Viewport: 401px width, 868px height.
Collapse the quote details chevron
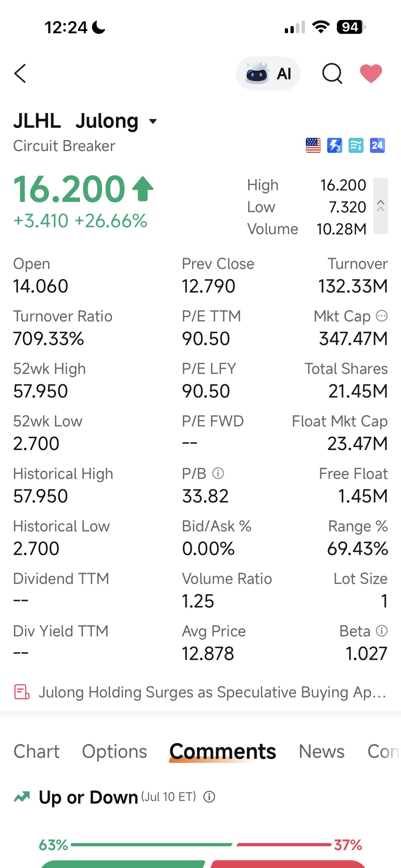coord(380,206)
